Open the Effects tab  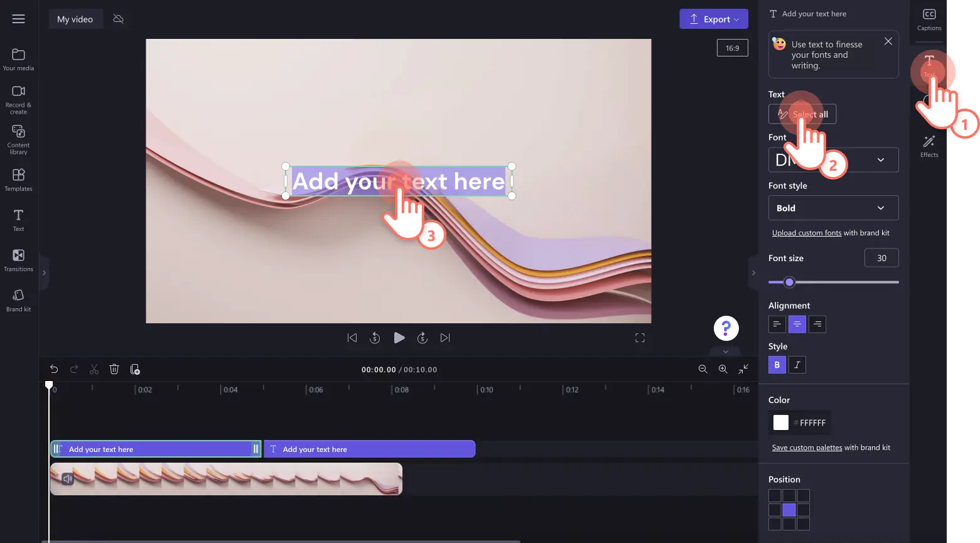pyautogui.click(x=929, y=146)
